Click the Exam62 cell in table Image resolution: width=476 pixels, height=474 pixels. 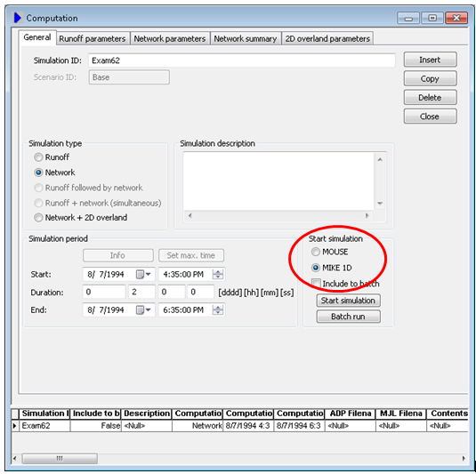tap(44, 426)
